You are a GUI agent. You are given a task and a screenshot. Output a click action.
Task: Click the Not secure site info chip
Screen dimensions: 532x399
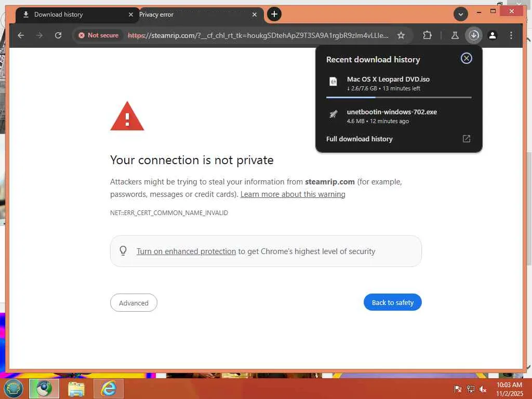pos(99,35)
